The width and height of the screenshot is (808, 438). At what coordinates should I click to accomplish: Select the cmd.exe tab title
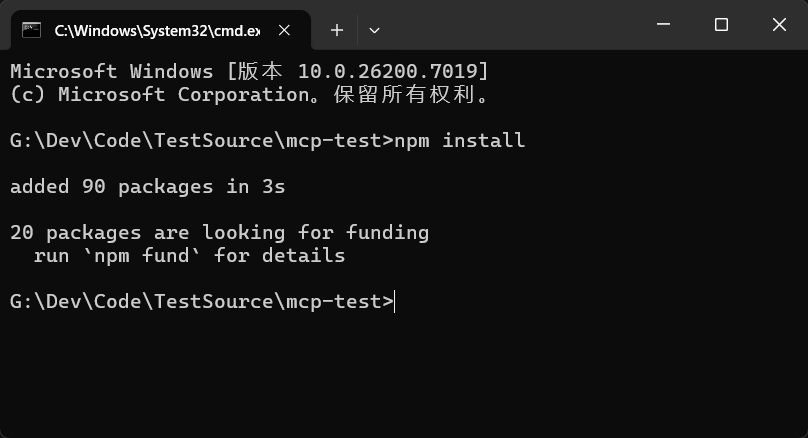coord(156,30)
